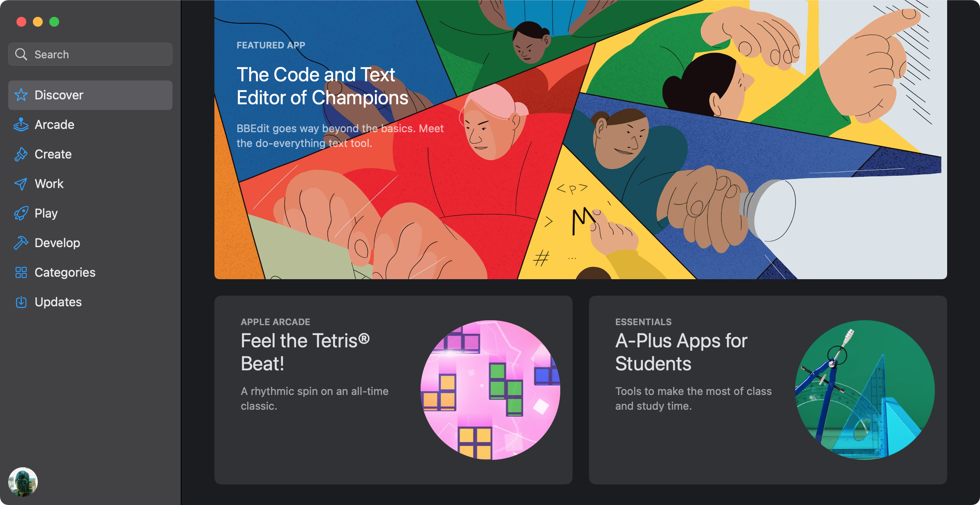980x505 pixels.
Task: Click the Discover star icon
Action: [x=21, y=95]
